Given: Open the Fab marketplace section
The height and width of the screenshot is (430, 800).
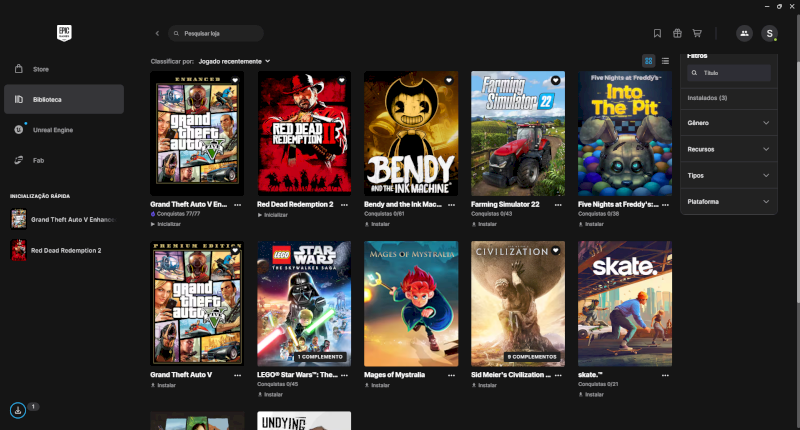Looking at the screenshot, I should (64, 160).
